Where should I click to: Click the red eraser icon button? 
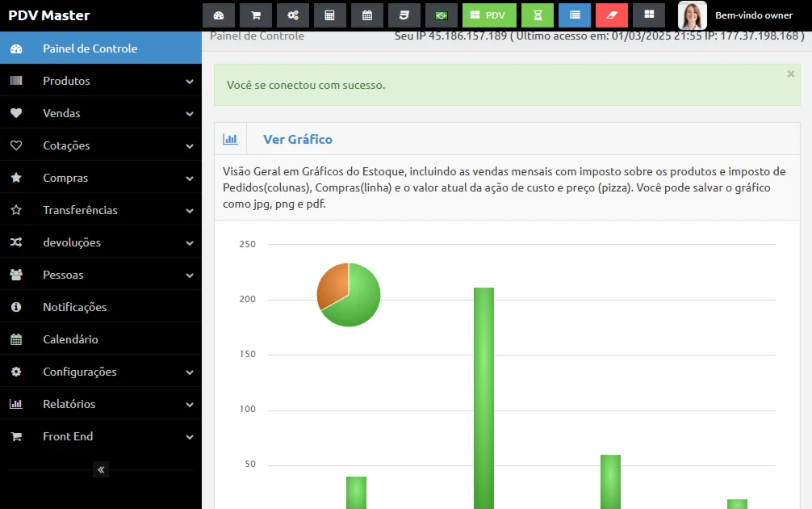click(x=612, y=15)
